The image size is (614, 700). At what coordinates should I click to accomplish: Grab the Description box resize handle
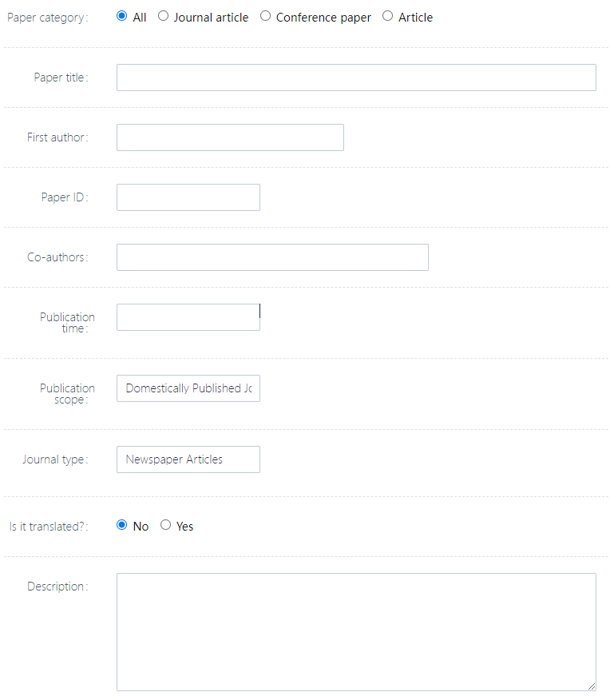592,686
